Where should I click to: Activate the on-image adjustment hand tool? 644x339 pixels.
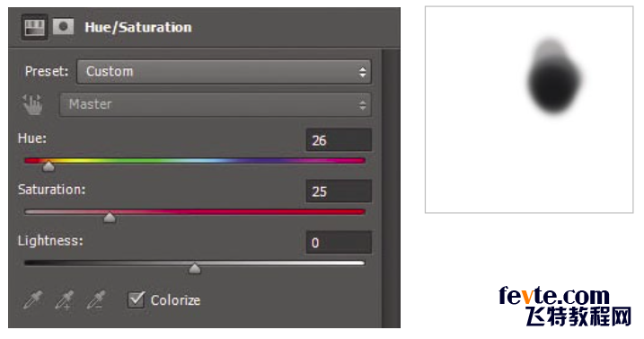(x=32, y=104)
